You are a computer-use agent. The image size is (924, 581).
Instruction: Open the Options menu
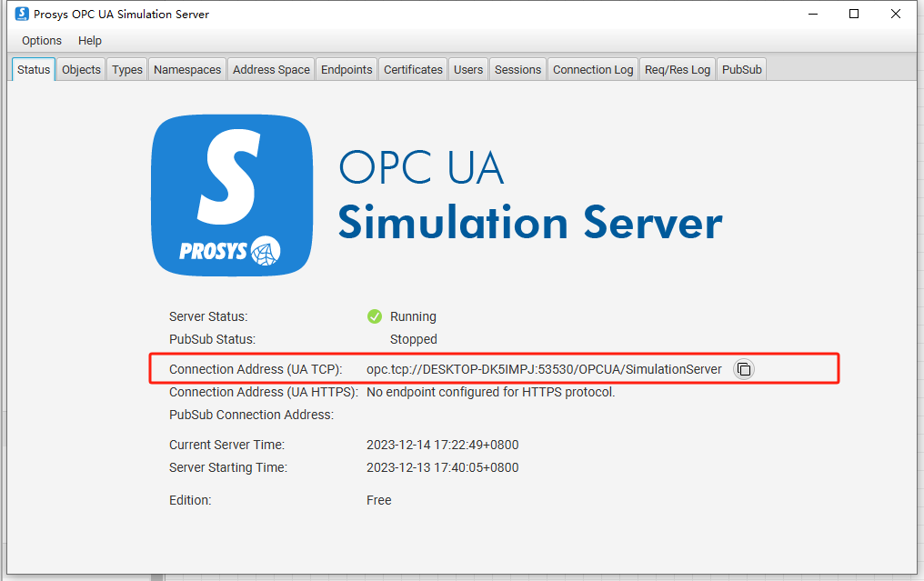click(42, 41)
